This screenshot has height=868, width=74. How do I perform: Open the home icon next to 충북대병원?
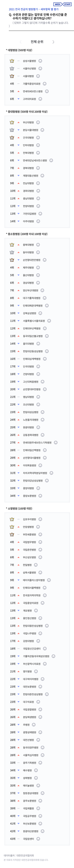(x=38, y=245)
